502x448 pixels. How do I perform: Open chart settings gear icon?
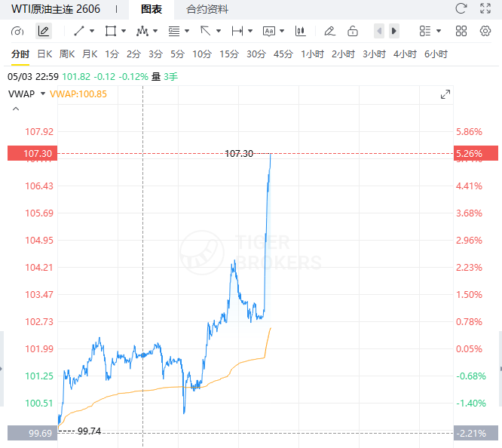(x=485, y=31)
